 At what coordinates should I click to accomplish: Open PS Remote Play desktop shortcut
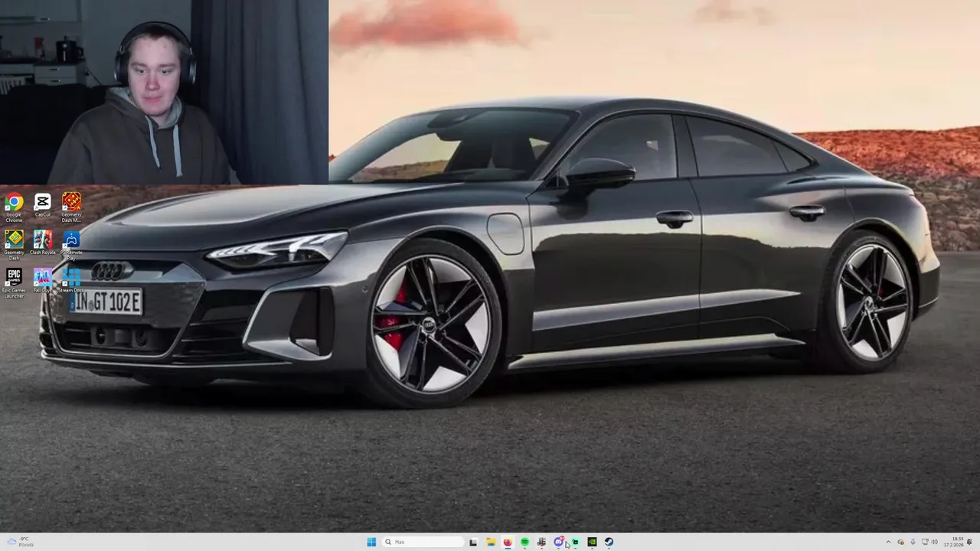click(71, 245)
